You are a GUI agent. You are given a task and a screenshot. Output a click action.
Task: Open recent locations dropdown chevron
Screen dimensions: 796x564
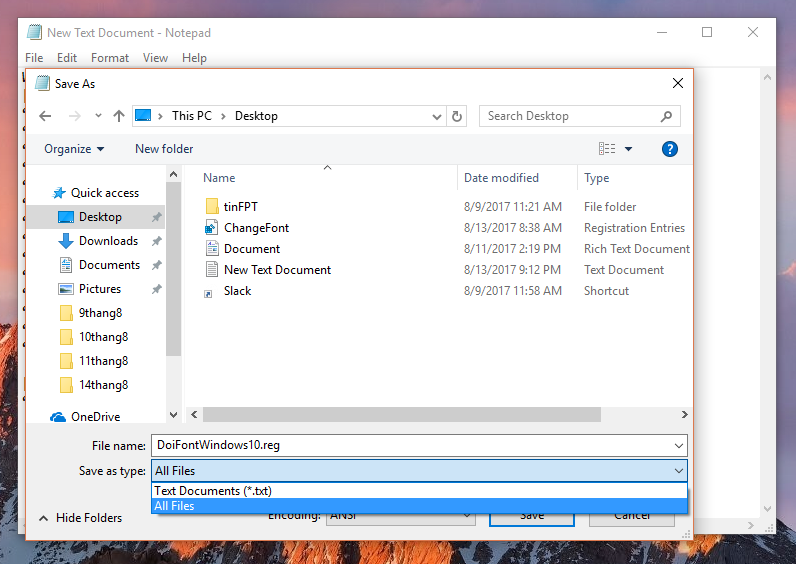point(98,116)
